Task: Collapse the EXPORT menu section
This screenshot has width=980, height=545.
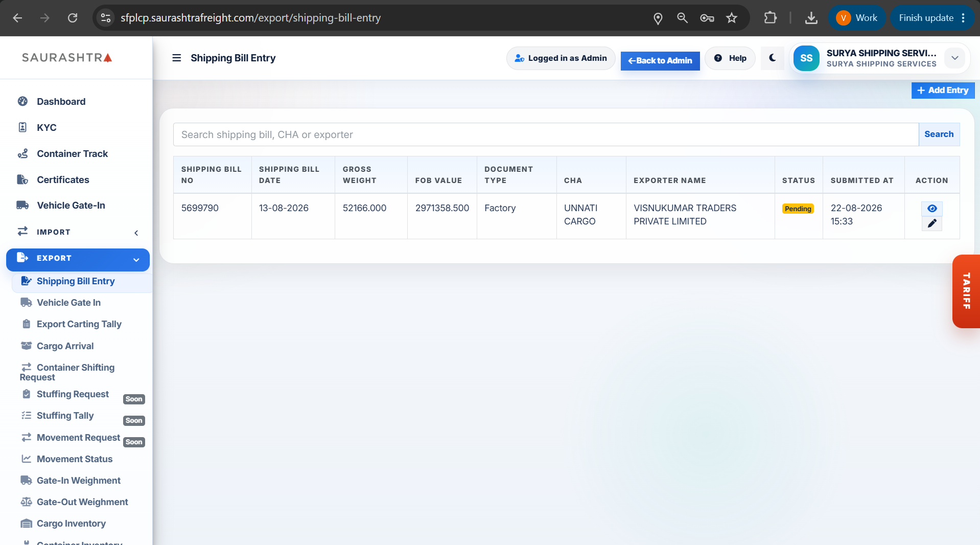Action: (78, 260)
